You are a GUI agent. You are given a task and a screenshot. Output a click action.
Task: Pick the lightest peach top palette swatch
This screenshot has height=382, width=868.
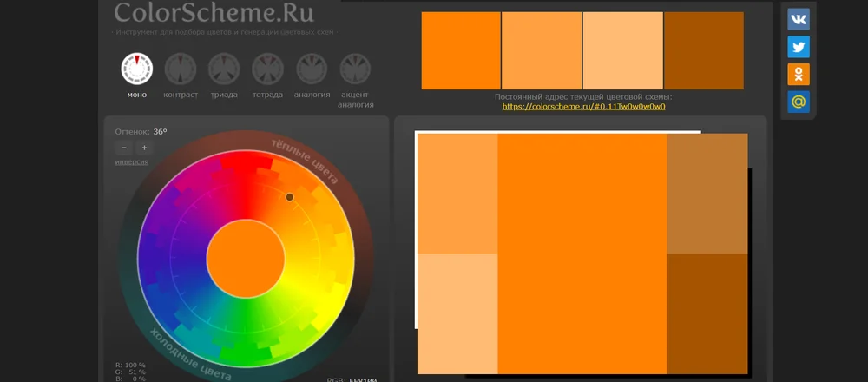click(x=622, y=50)
